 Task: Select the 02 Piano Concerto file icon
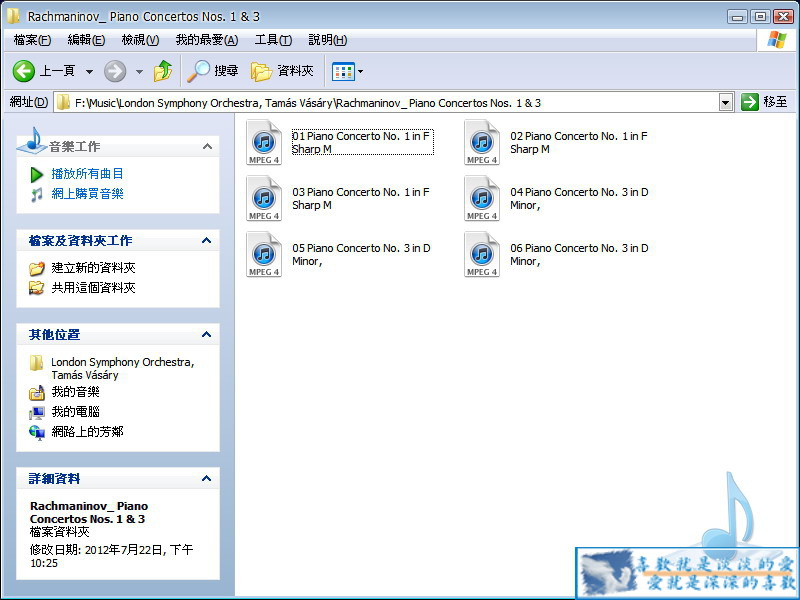tap(482, 142)
